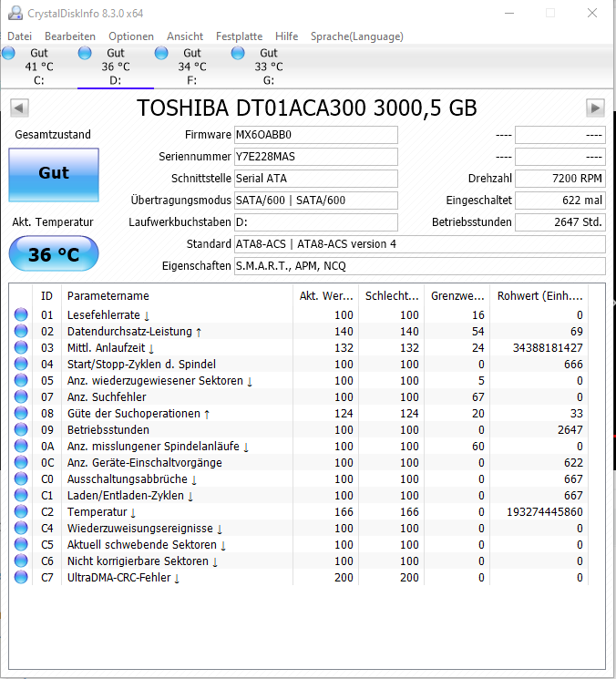This screenshot has width=616, height=679.
Task: Close the CrystalDiskInfo window
Action: point(592,13)
